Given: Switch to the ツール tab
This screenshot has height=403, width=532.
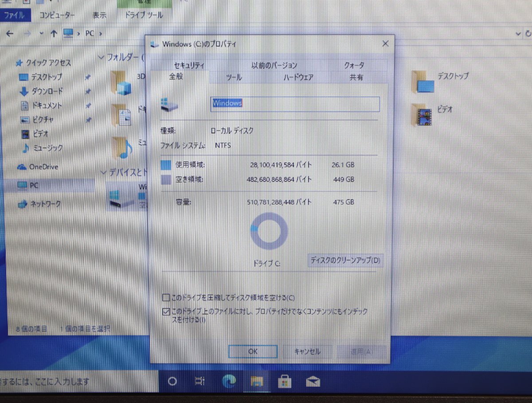Looking at the screenshot, I should tap(234, 78).
